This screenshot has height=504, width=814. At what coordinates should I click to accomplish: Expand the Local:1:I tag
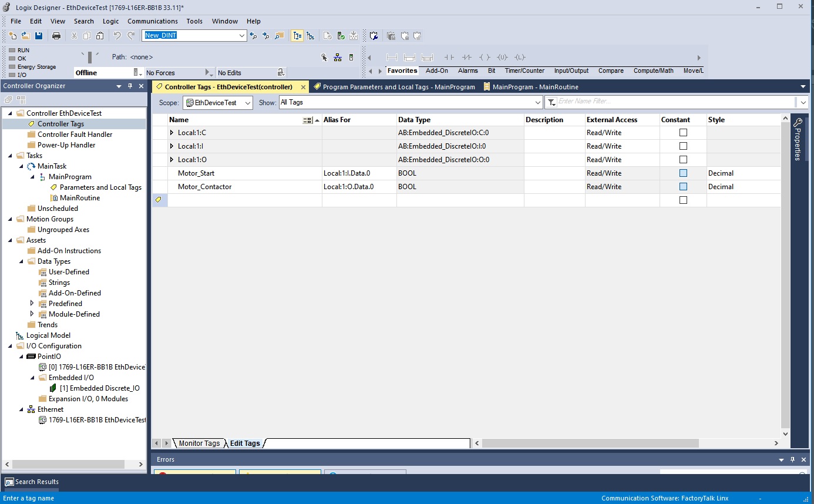click(172, 146)
